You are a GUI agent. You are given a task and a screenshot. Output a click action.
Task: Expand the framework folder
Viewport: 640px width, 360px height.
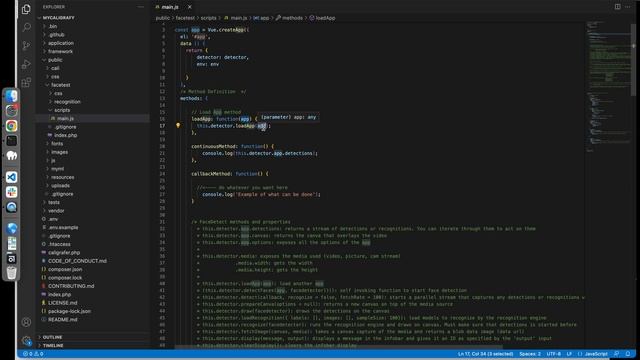[60, 51]
